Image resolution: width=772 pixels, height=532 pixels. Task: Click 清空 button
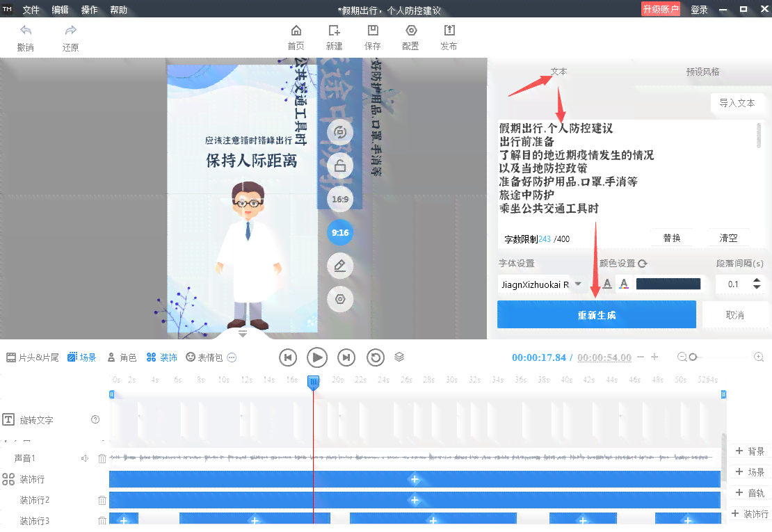tap(728, 239)
